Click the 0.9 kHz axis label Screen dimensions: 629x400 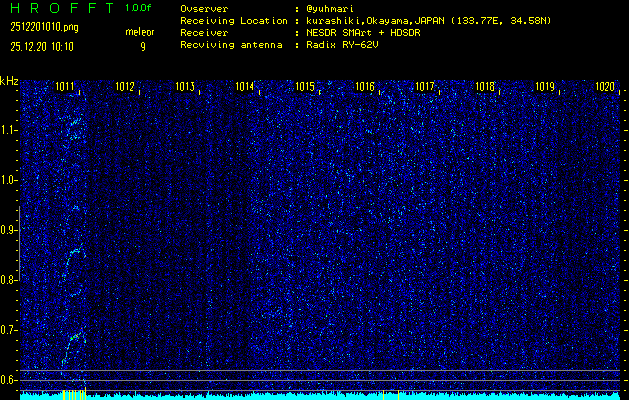(7, 230)
